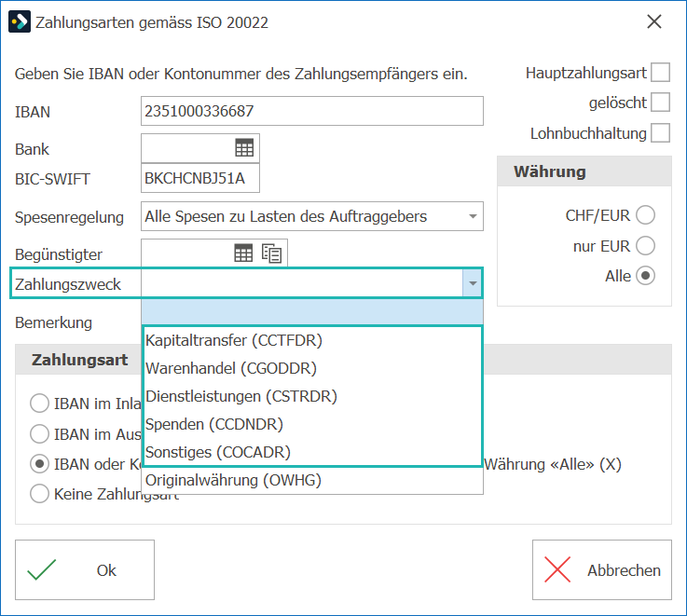Select Spenden (CCDNDR) in dropdown list
687x616 pixels.
click(x=312, y=424)
